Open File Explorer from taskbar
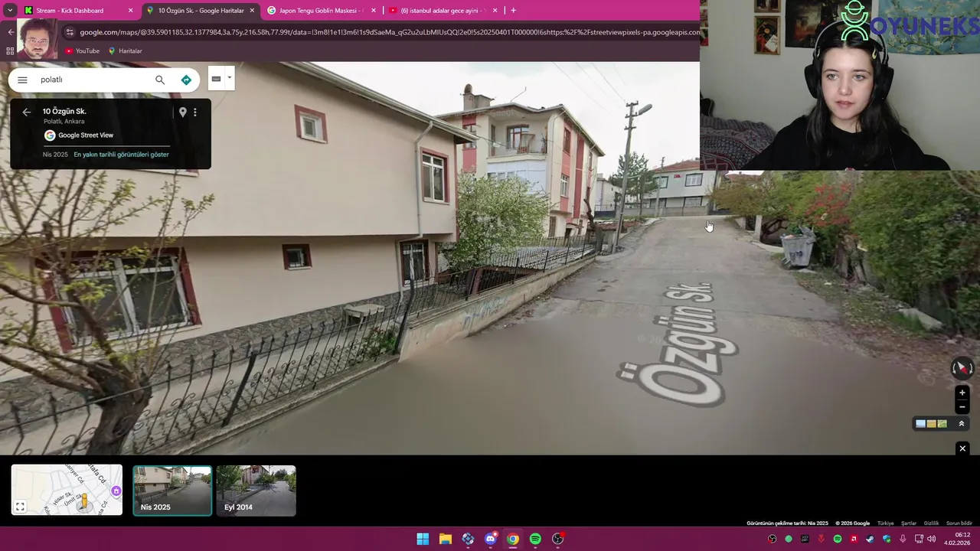Image resolution: width=980 pixels, height=551 pixels. (445, 539)
